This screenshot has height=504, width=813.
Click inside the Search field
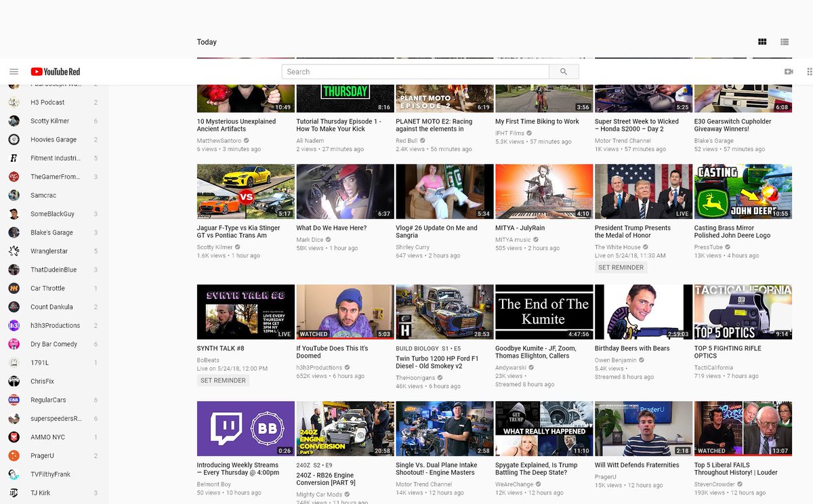click(415, 72)
